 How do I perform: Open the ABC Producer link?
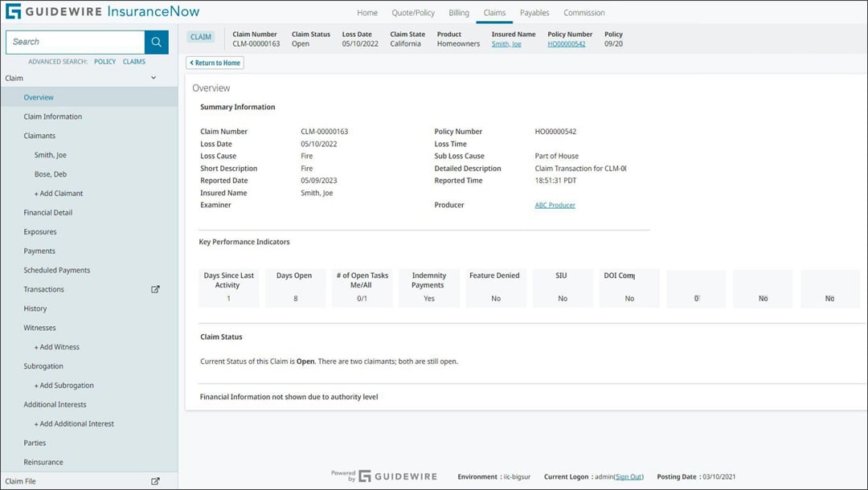[556, 205]
